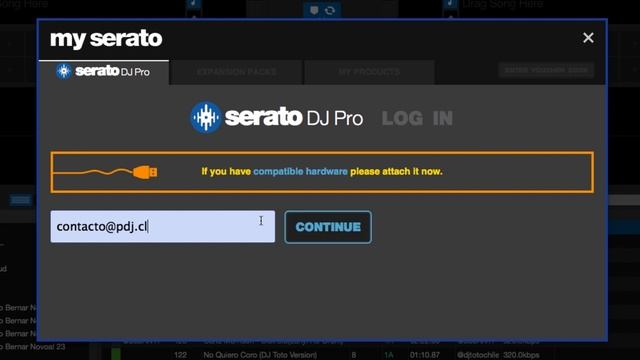Image resolution: width=640 pixels, height=360 pixels.
Task: Click the 320.0kbps bitrate of No Quiero Coro
Action: [521, 355]
